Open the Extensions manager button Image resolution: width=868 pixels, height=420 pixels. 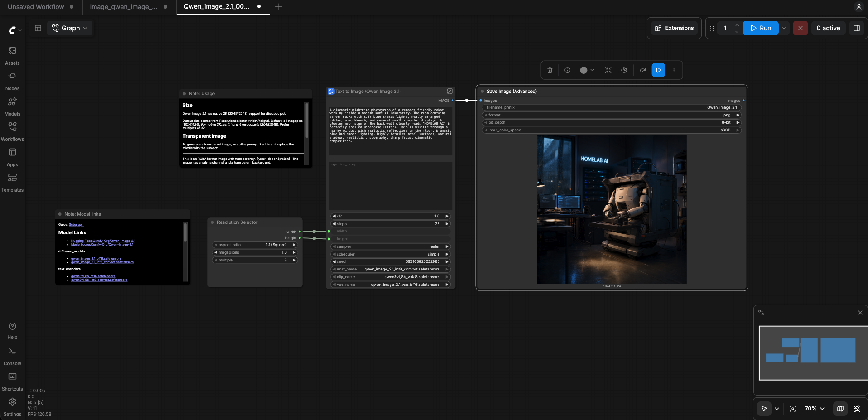tap(674, 28)
